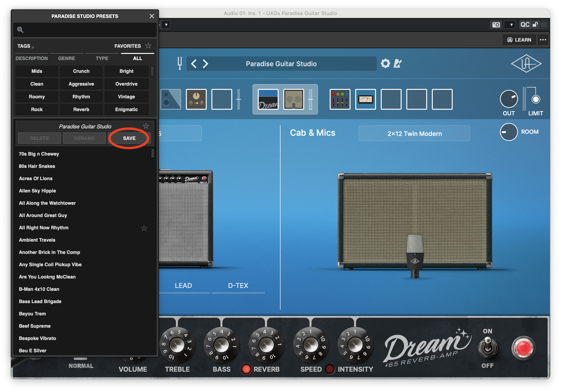Screen dimensions: 561x392
Task: Go to the next preset arrow
Action: point(206,64)
